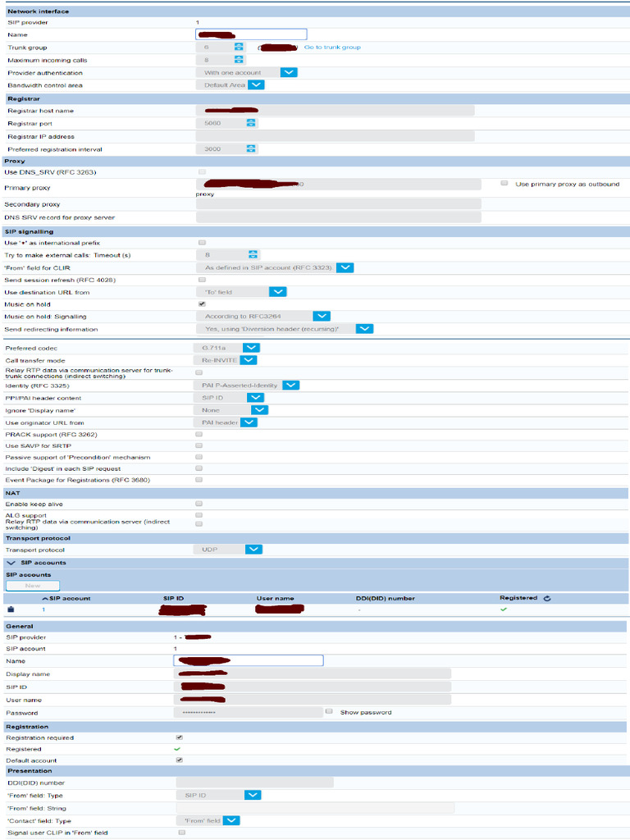Uncheck the Music on hold checkbox
Screen dimensions: 630x840
tap(202, 304)
